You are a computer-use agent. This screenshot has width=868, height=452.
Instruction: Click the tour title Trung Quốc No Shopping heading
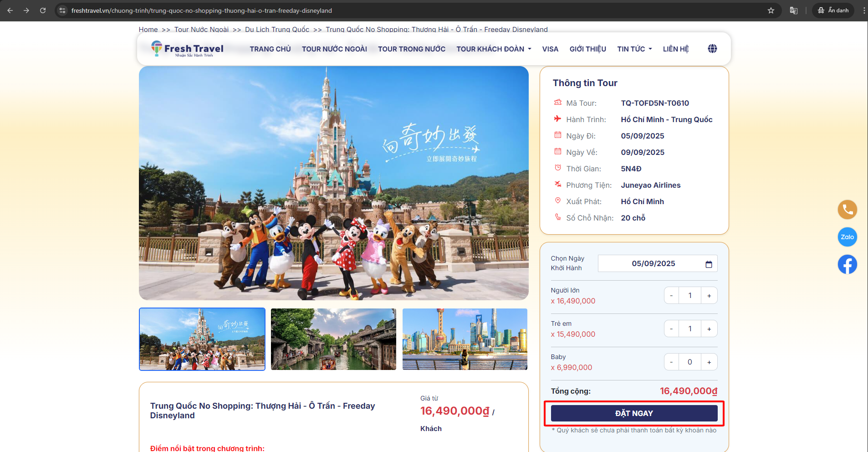tap(263, 411)
